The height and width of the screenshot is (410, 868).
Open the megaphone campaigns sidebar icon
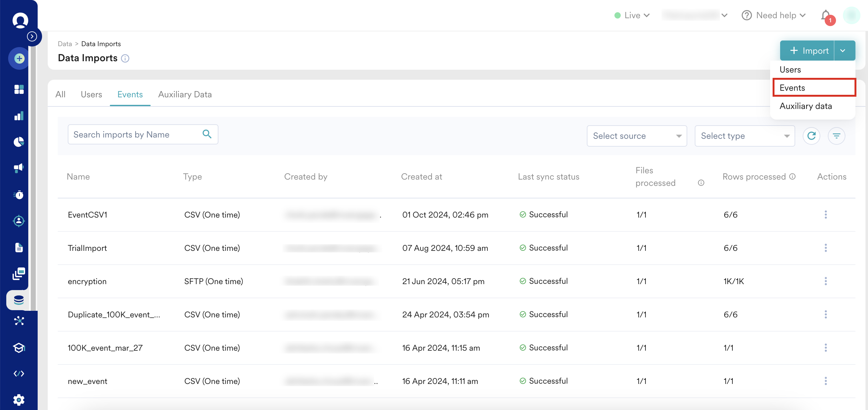coord(19,168)
